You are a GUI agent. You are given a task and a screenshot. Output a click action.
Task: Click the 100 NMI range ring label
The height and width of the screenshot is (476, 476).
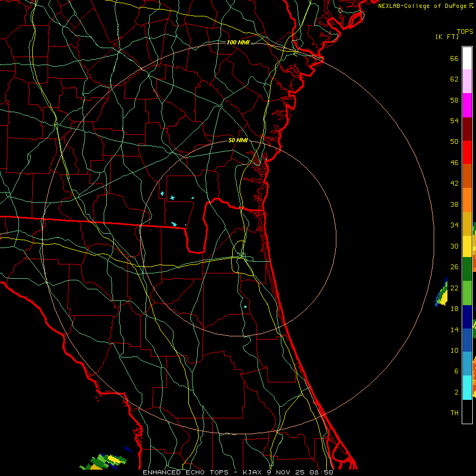point(238,42)
